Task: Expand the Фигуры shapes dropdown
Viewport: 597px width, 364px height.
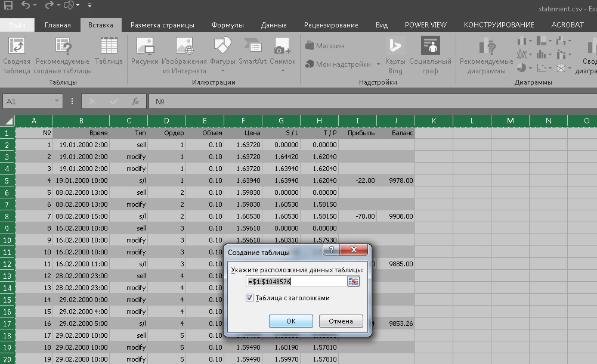Action: coord(222,71)
